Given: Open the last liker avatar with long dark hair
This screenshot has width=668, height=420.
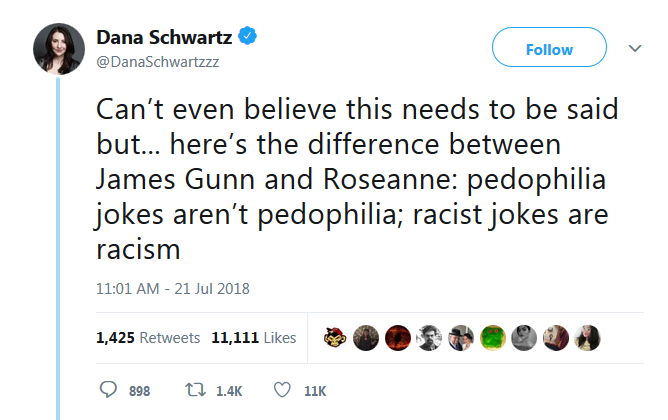Looking at the screenshot, I should pyautogui.click(x=587, y=338).
